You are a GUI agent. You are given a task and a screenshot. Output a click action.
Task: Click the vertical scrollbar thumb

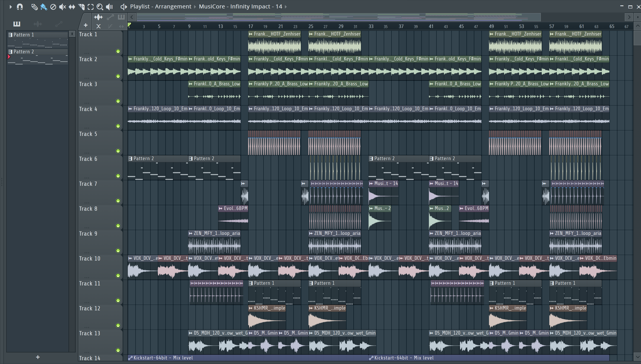click(637, 38)
